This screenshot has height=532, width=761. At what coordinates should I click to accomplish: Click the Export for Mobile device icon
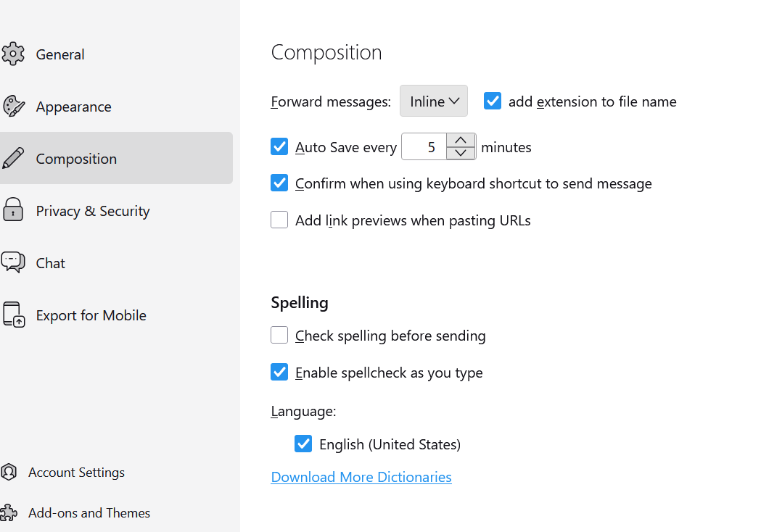pyautogui.click(x=13, y=315)
